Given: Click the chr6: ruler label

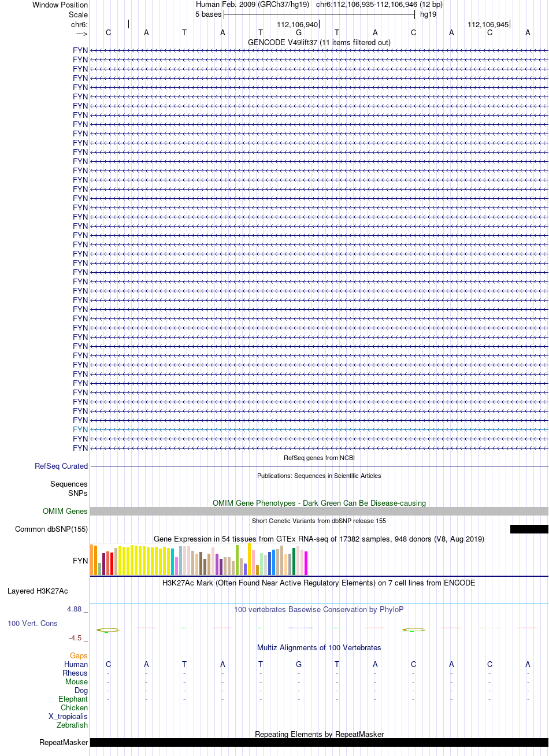Looking at the screenshot, I should pyautogui.click(x=80, y=24).
